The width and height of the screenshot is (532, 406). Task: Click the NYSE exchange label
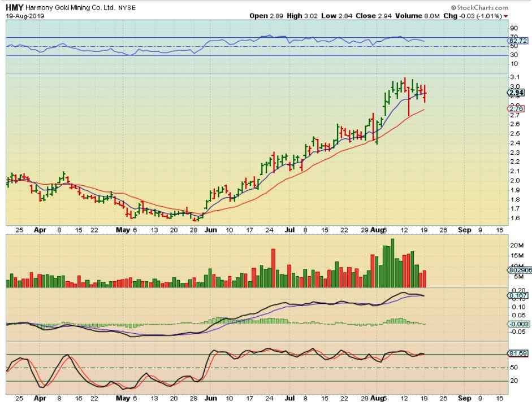(x=127, y=8)
